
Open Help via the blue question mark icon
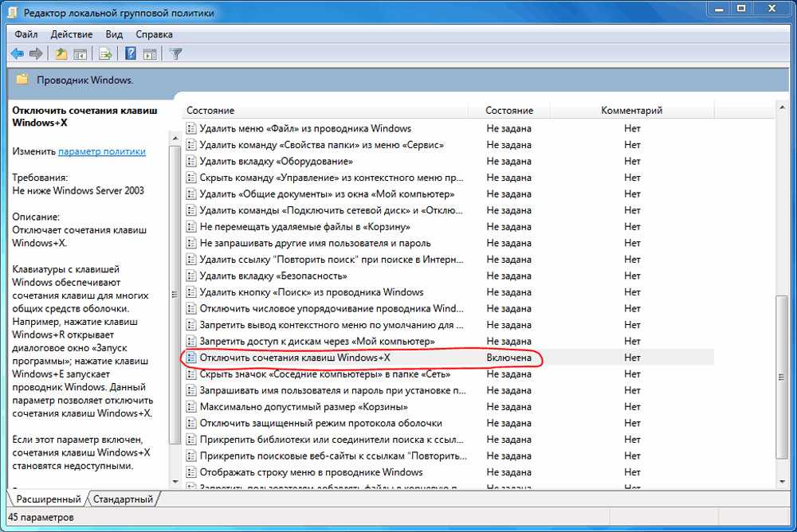coord(131,54)
